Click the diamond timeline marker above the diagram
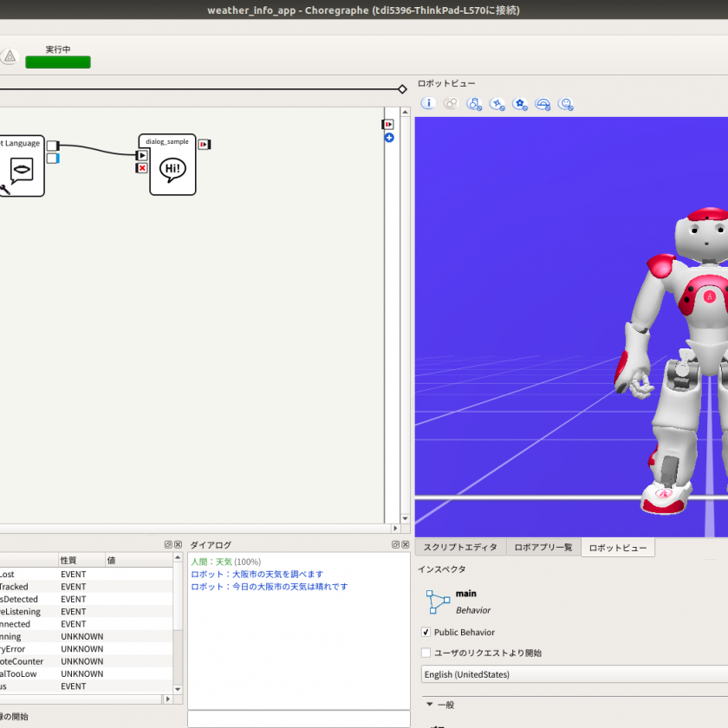728x728 pixels. (402, 89)
